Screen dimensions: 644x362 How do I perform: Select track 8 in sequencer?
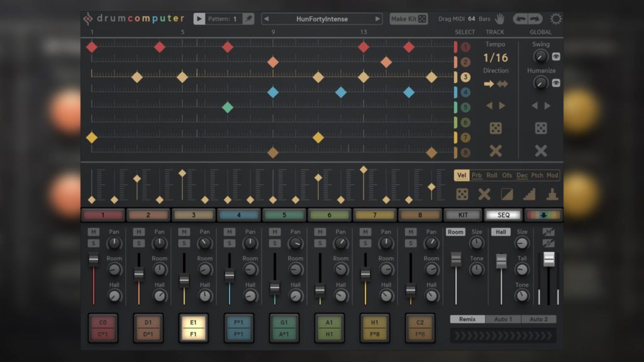point(465,153)
